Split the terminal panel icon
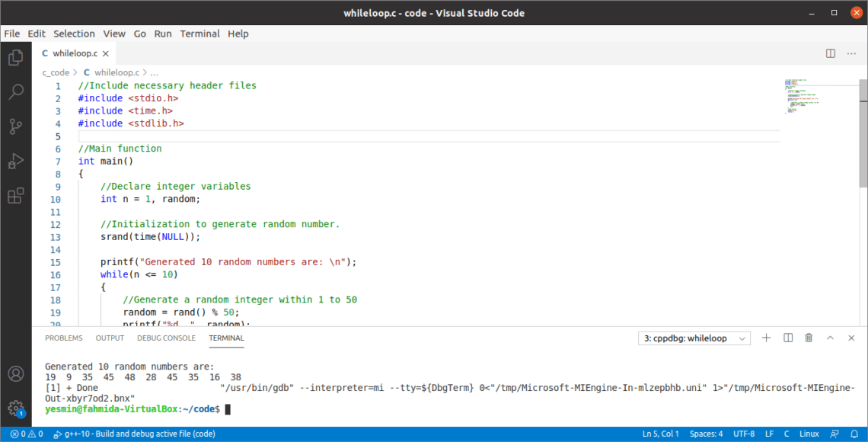Screen dimensions: 868x442 [x=787, y=338]
